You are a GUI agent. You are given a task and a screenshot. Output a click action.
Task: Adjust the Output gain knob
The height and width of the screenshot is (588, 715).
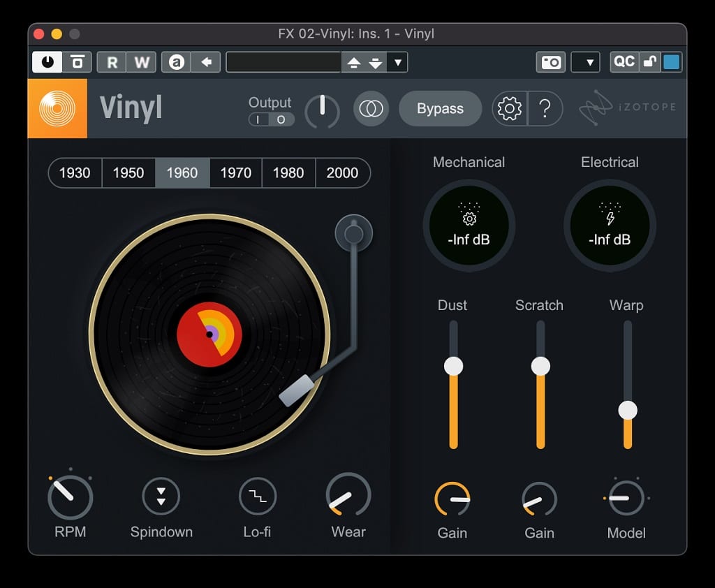[323, 110]
